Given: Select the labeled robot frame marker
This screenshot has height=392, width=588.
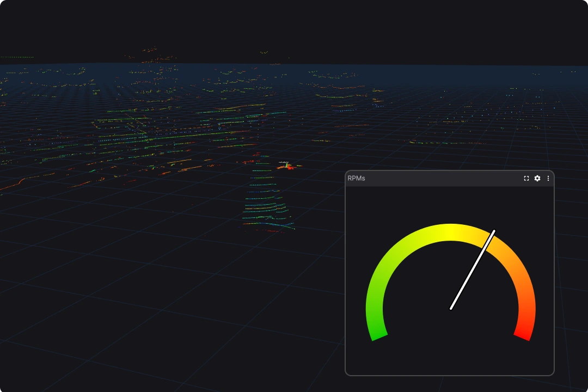Looking at the screenshot, I should (284, 164).
